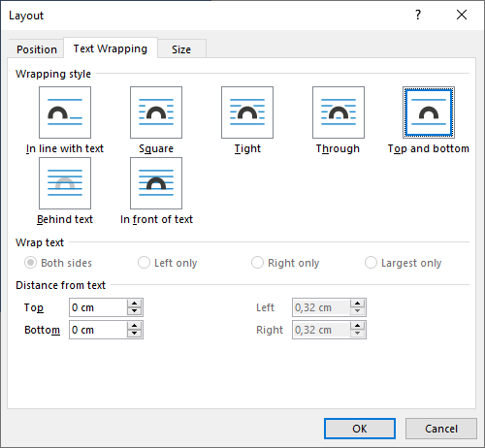Open the Help question mark in title bar
The height and width of the screenshot is (448, 485).
click(x=418, y=15)
